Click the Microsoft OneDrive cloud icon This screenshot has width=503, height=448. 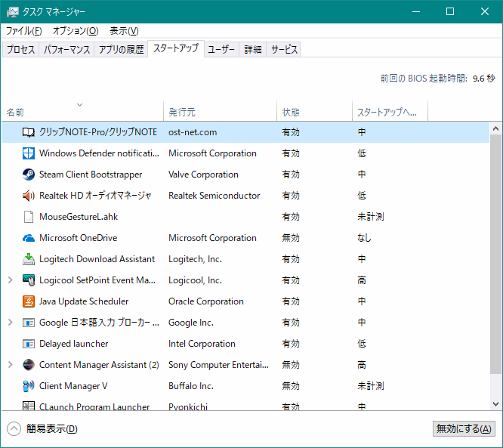coord(29,238)
